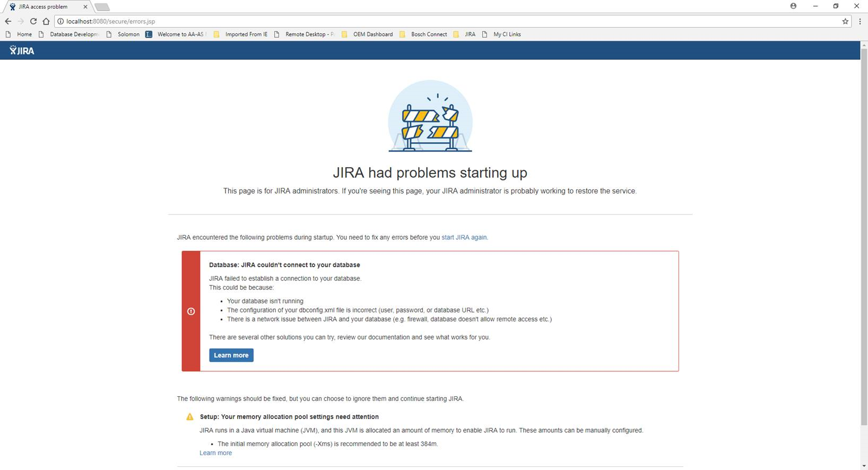The height and width of the screenshot is (470, 868).
Task: Open the My CI Links bookmark
Action: point(501,34)
